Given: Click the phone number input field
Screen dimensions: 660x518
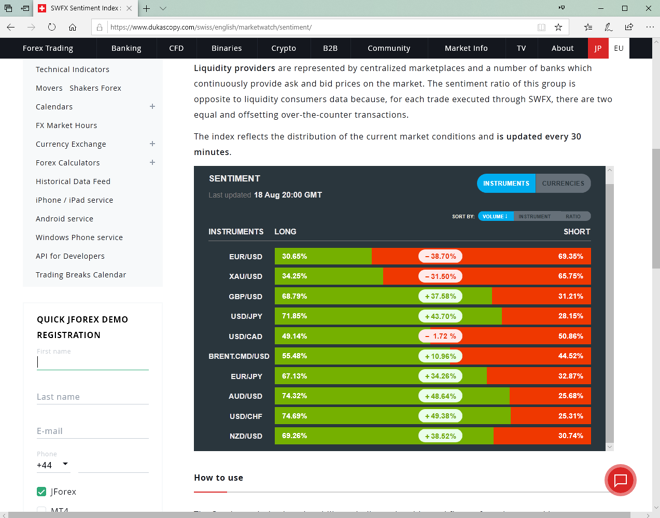Looking at the screenshot, I should click(114, 465).
